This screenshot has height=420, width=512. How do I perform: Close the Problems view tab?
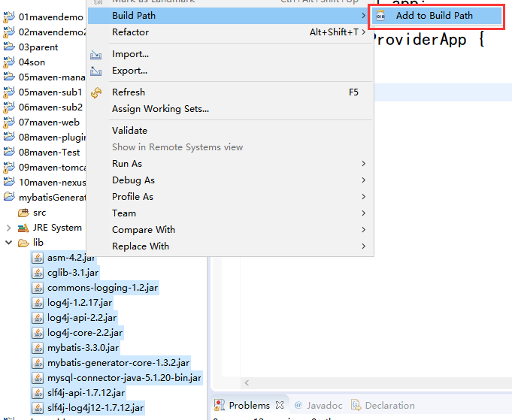click(x=280, y=405)
